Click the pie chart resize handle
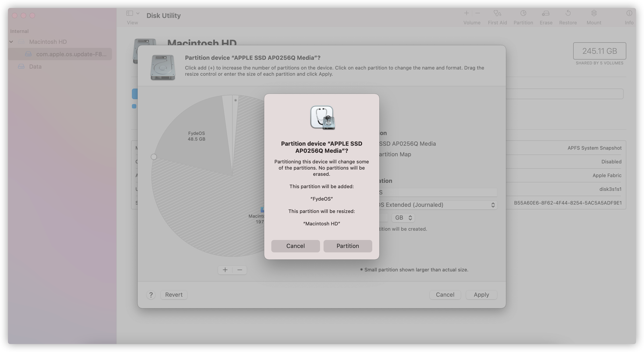 (x=154, y=157)
